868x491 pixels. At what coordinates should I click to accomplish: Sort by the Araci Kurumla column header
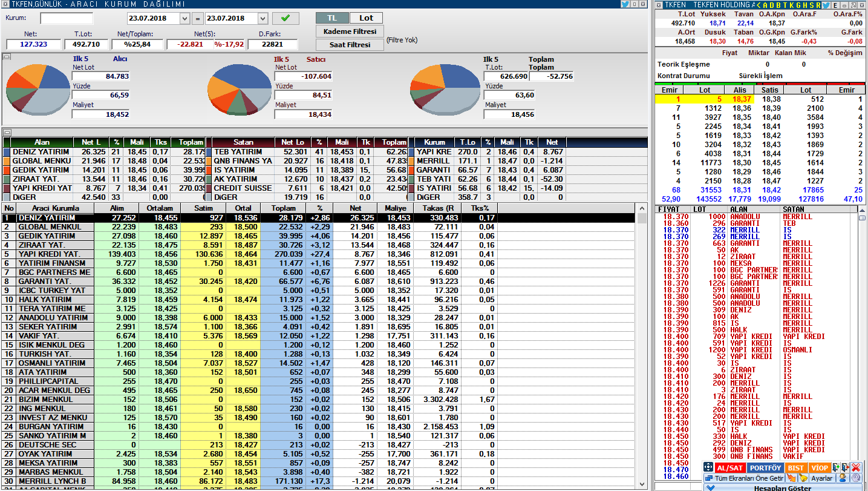55,208
